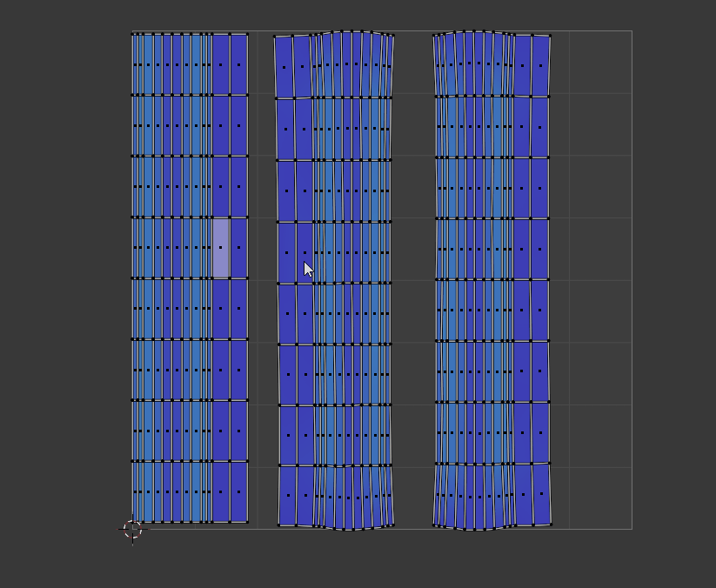The width and height of the screenshot is (716, 588).
Task: Click top-left corner vertex of left island
Action: 132,34
